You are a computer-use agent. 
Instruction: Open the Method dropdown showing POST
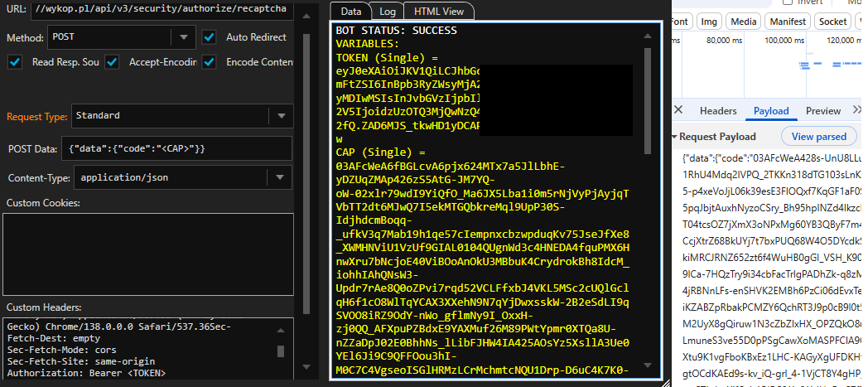(182, 37)
